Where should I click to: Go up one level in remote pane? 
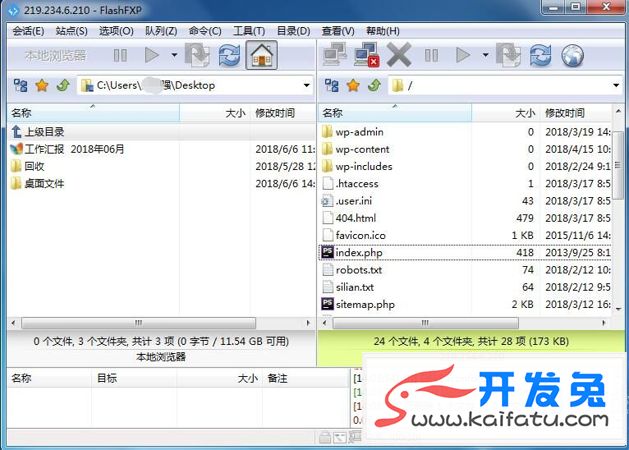pyautogui.click(x=374, y=85)
